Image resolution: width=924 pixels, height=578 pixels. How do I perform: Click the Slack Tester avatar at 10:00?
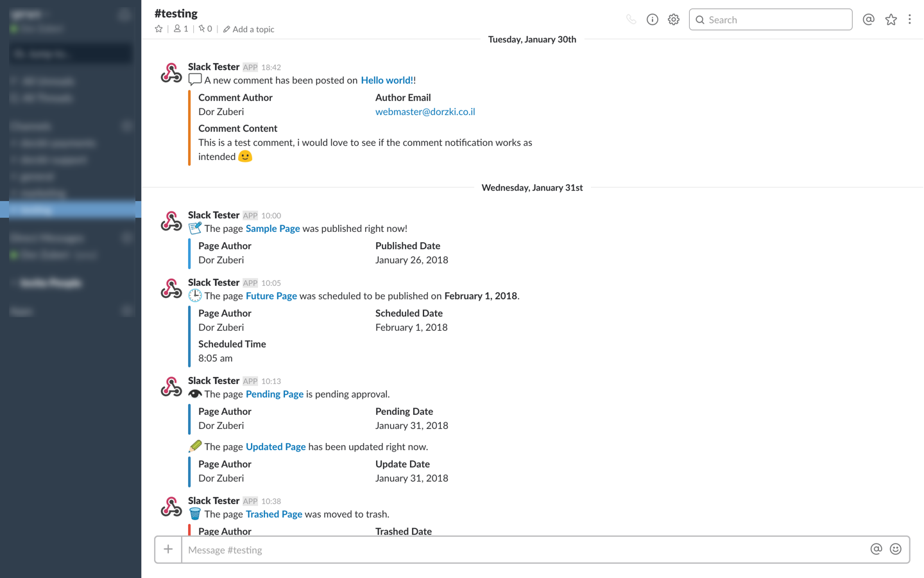click(171, 222)
